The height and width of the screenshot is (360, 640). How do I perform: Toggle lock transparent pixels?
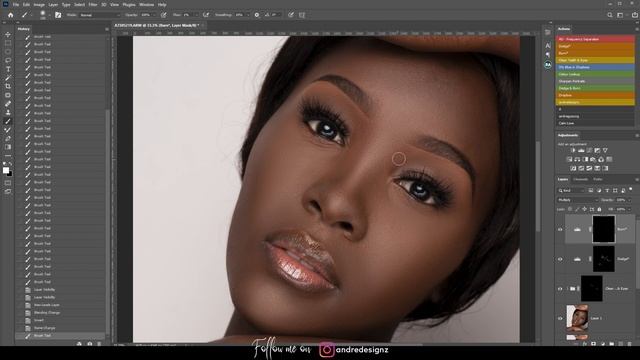(570, 209)
